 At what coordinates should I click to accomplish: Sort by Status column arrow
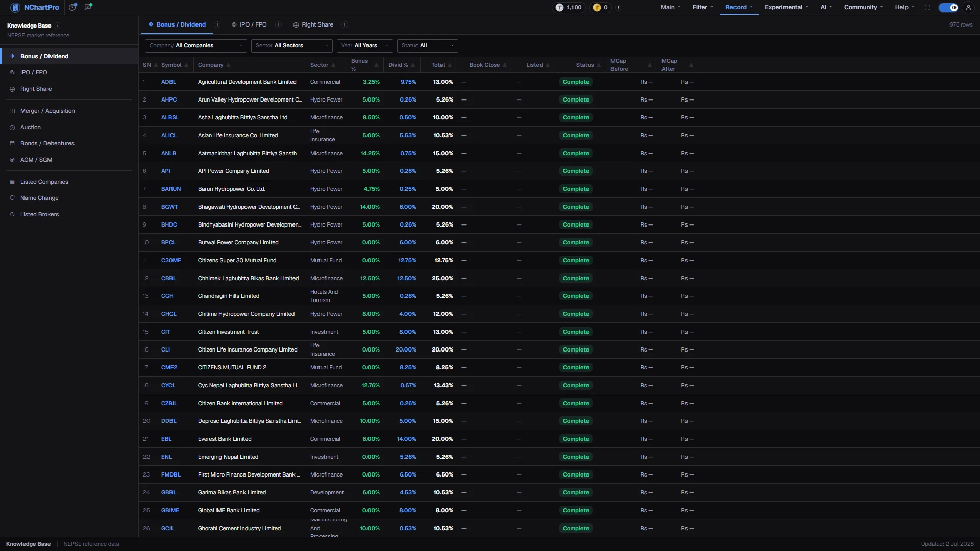click(x=599, y=65)
